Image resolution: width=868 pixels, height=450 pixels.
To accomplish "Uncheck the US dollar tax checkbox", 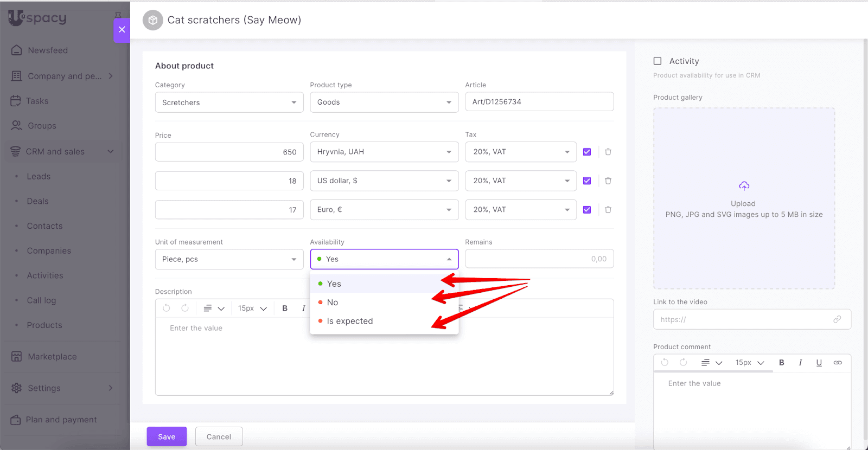I will pyautogui.click(x=587, y=181).
